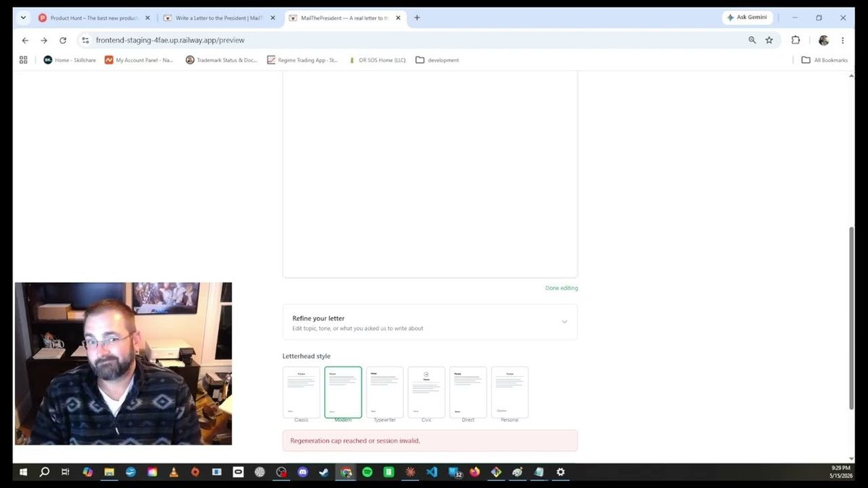Image resolution: width=868 pixels, height=488 pixels.
Task: Click the Regeneration cap reached error message
Action: (430, 440)
